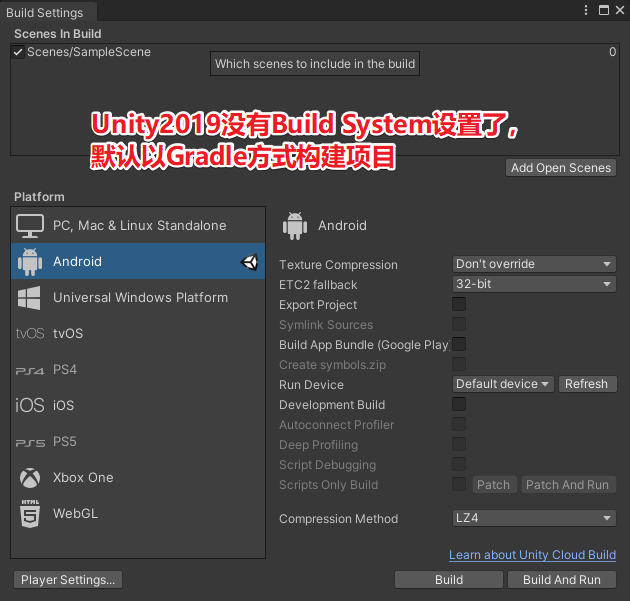Open the ETC2 fallback dropdown
Screen dimensions: 630x601
pyautogui.click(x=534, y=284)
